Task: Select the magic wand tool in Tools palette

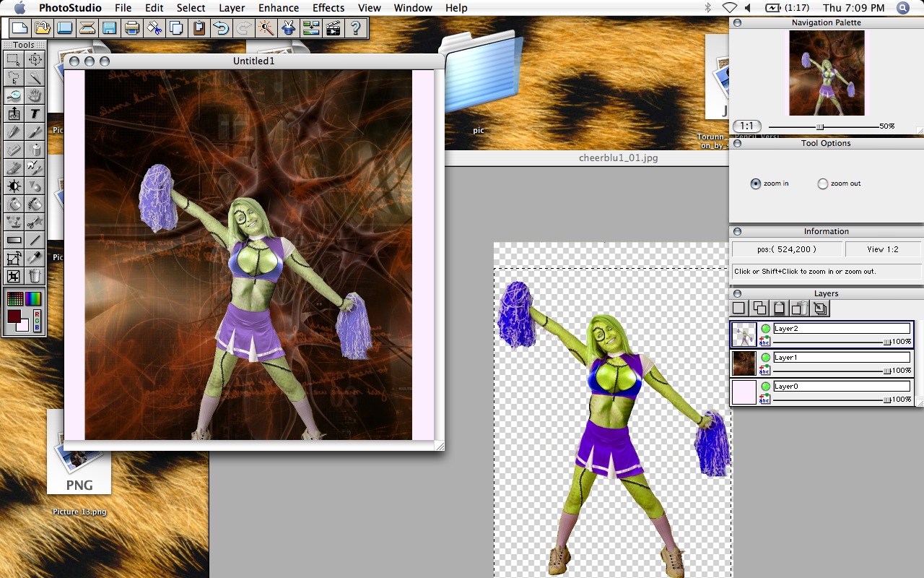Action: [35, 77]
